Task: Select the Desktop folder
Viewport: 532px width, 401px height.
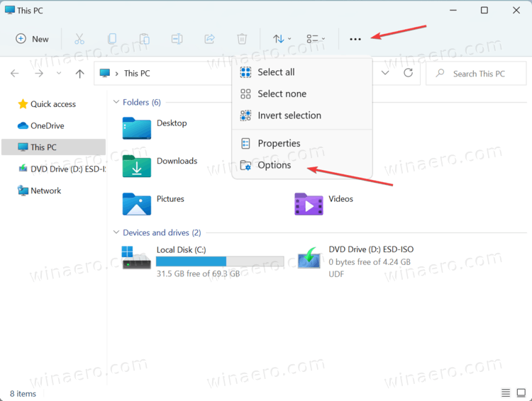Action: tap(155, 128)
